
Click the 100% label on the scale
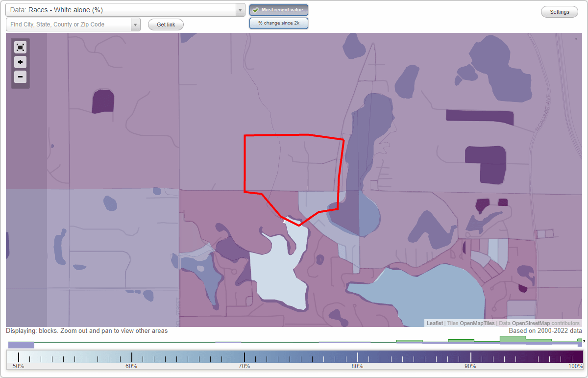point(575,366)
